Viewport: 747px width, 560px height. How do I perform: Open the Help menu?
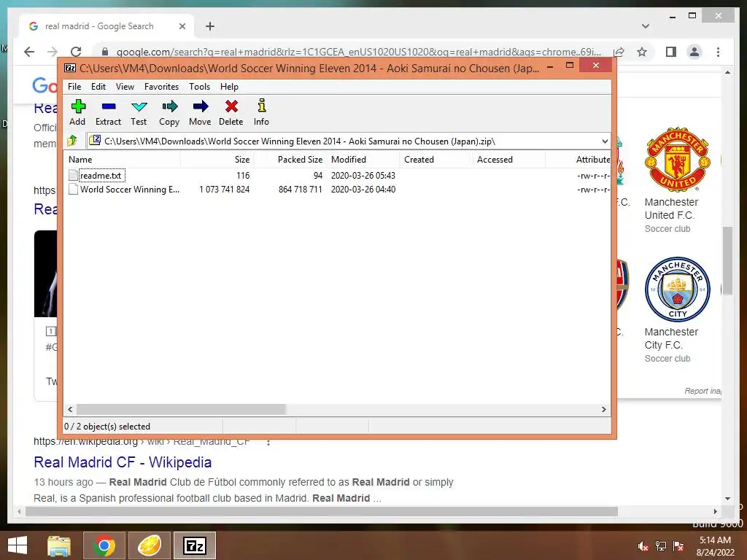229,87
